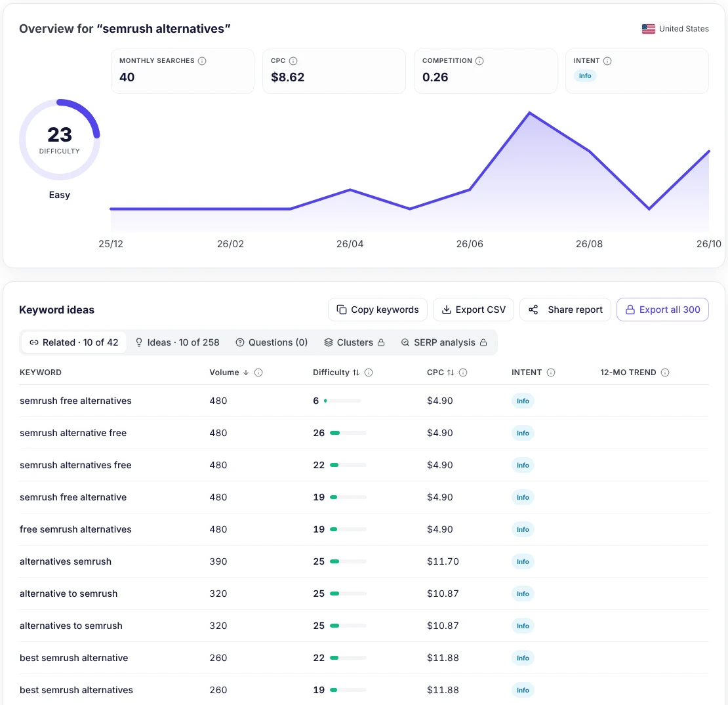Click difficulty bar for semrush free alternatives
728x705 pixels.
[x=342, y=401]
